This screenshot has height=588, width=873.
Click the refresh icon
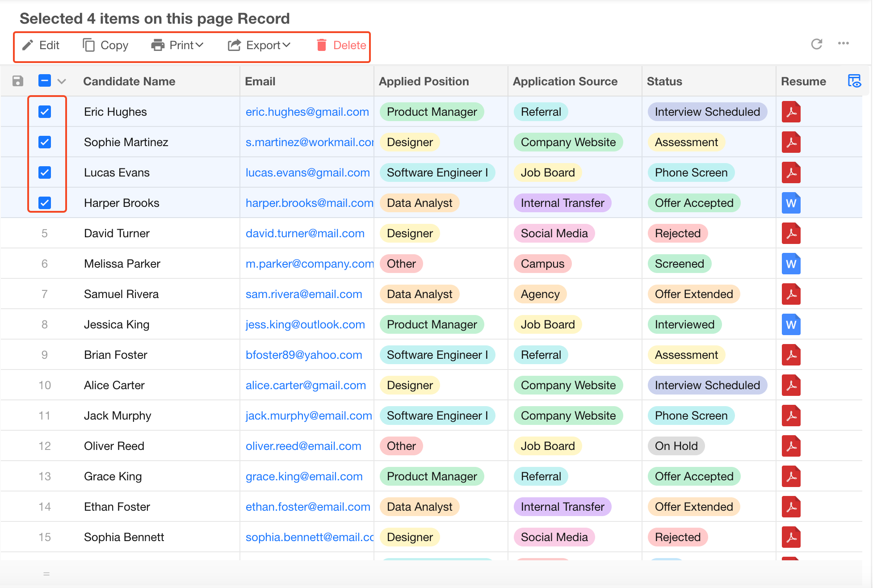[817, 44]
